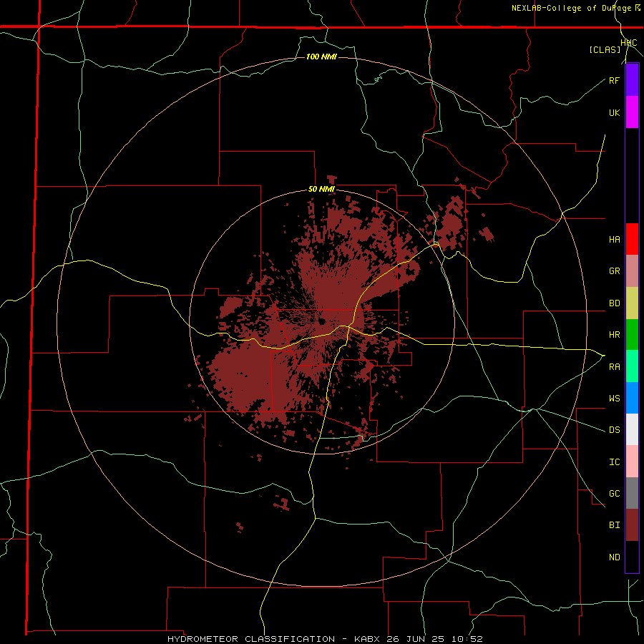The width and height of the screenshot is (644, 644).
Task: Click the GR legend label
Action: click(614, 271)
